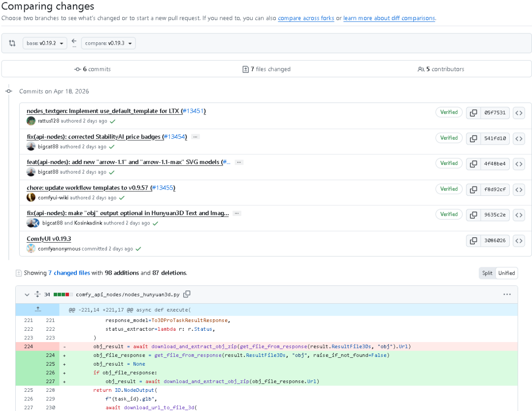Click rattus128 avatar
The image size is (532, 411).
click(31, 121)
